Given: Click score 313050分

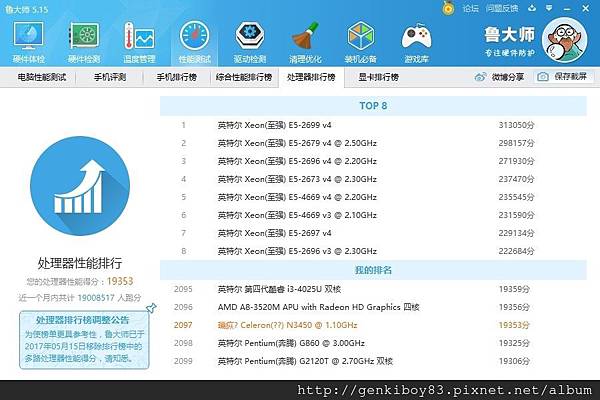Looking at the screenshot, I should (516, 125).
